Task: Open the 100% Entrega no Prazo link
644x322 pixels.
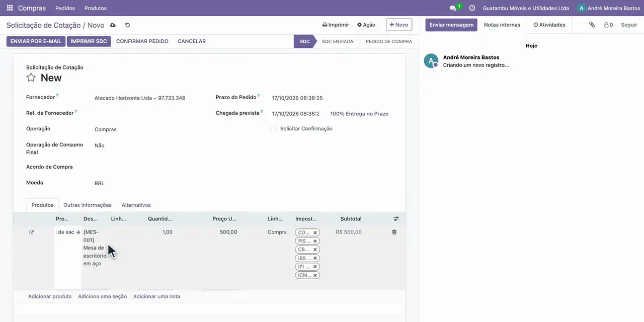Action: (359, 114)
